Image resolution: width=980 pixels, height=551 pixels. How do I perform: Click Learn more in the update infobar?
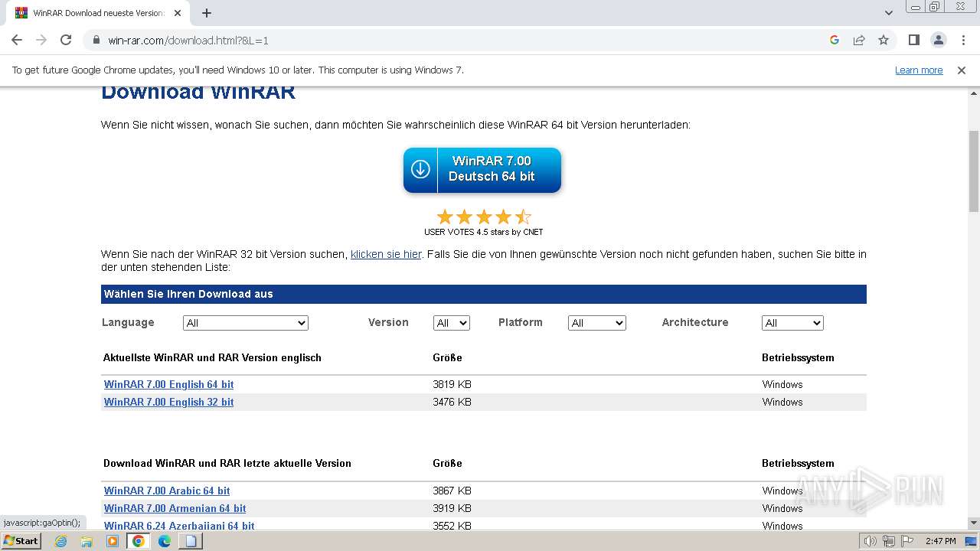[x=919, y=70]
